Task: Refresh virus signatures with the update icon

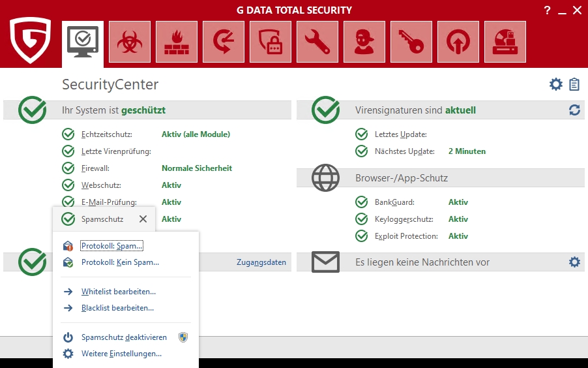Action: (x=574, y=110)
